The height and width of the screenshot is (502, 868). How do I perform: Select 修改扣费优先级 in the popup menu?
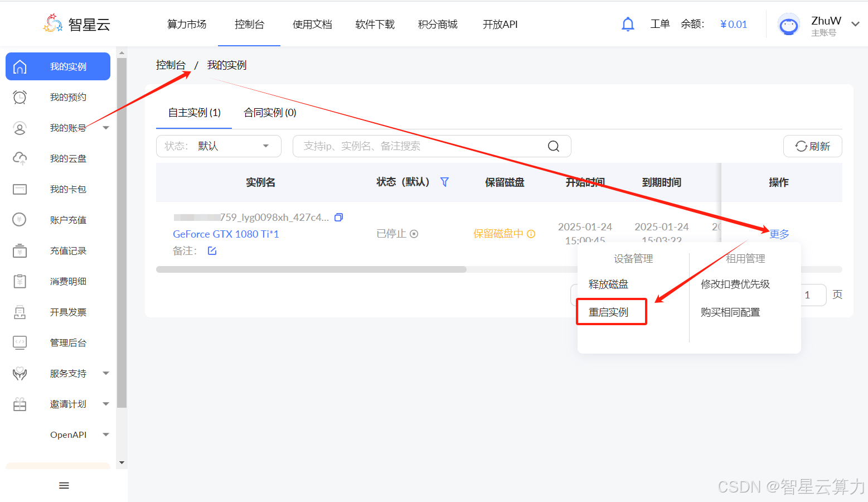click(x=735, y=284)
